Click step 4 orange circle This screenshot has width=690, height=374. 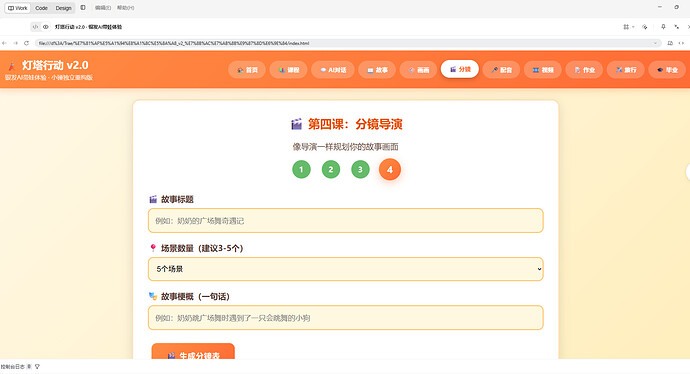click(390, 169)
